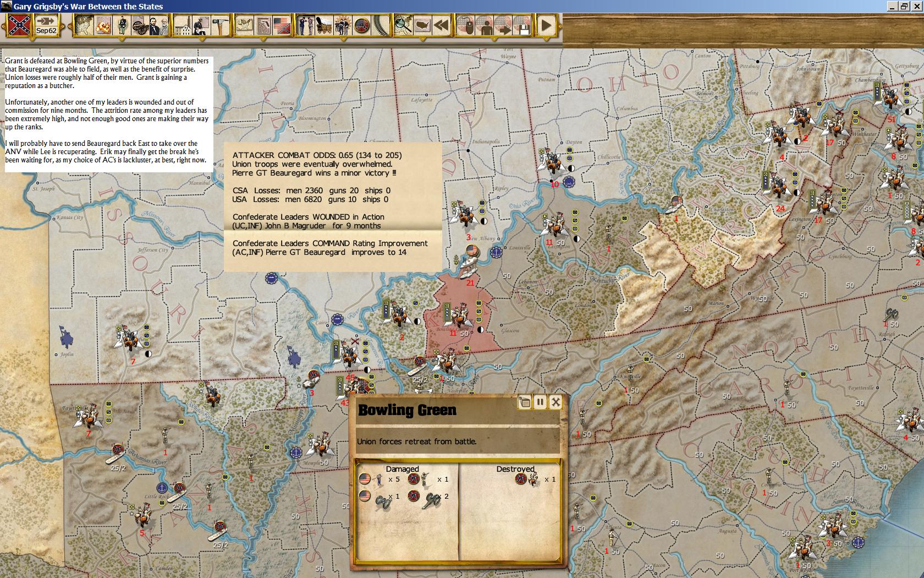The height and width of the screenshot is (578, 924).
Task: Click the factory building toolbar icon
Action: 183,25
